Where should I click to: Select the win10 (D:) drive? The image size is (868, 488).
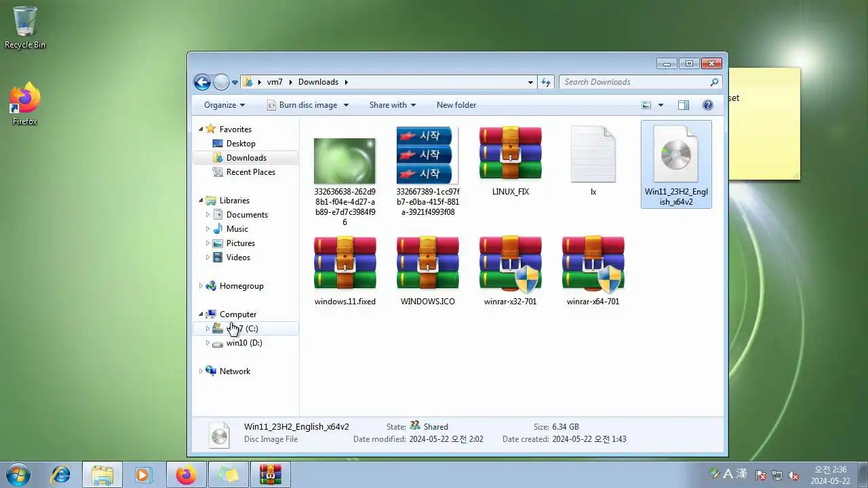pos(244,343)
